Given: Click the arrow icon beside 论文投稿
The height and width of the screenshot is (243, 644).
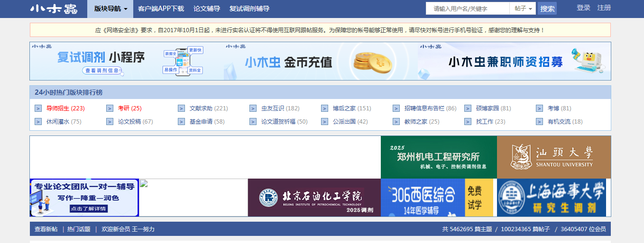Looking at the screenshot, I should click(x=110, y=122).
